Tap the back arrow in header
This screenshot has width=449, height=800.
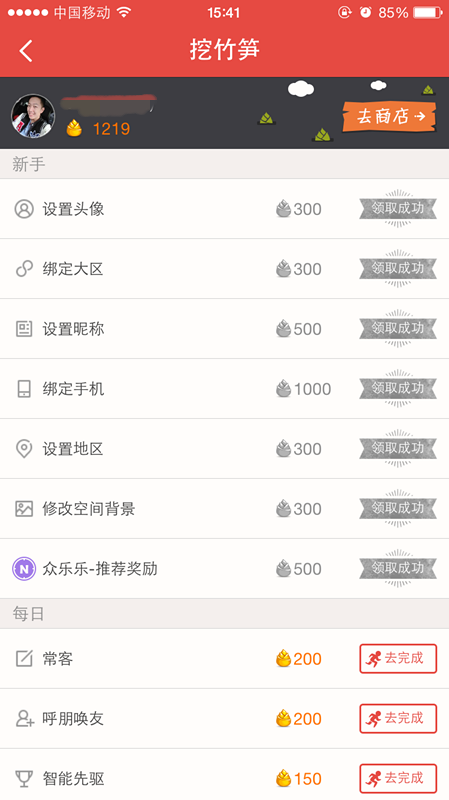(26, 51)
